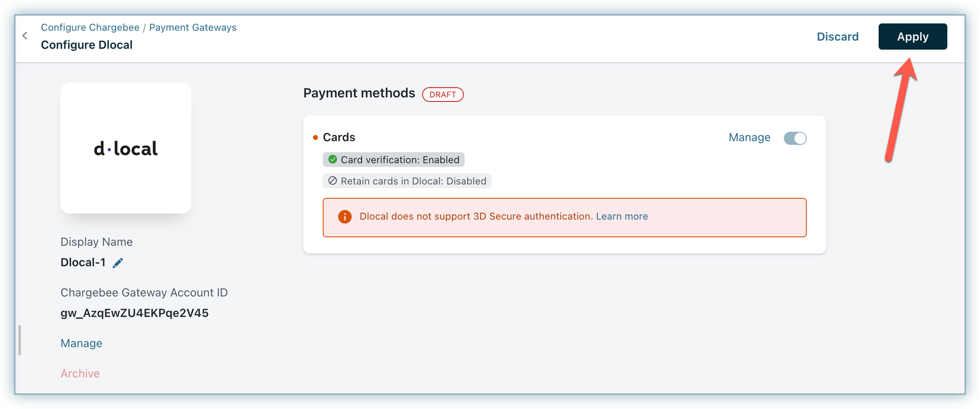Click the disabled icon for Retain cards
The height and width of the screenshot is (409, 980).
pos(333,181)
